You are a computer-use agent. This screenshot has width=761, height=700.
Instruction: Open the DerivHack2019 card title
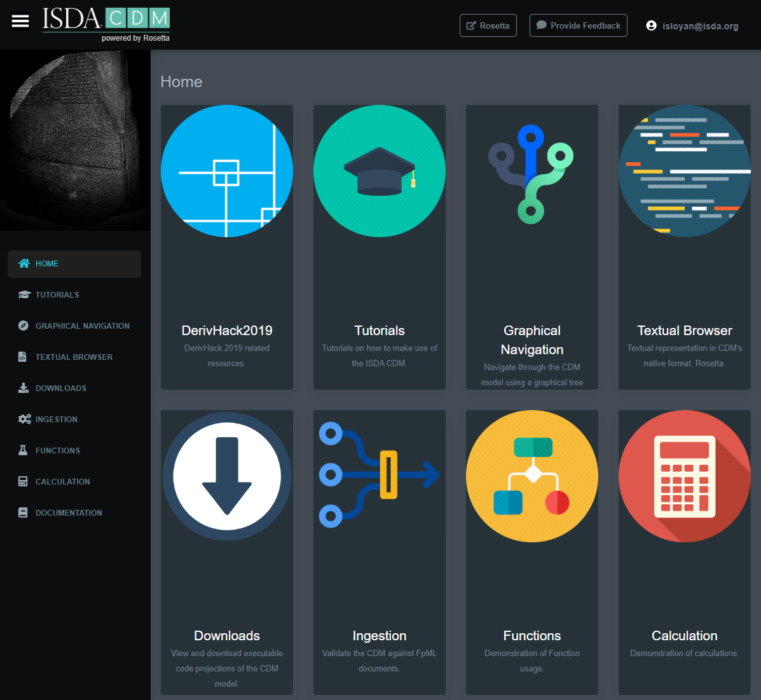click(x=227, y=331)
